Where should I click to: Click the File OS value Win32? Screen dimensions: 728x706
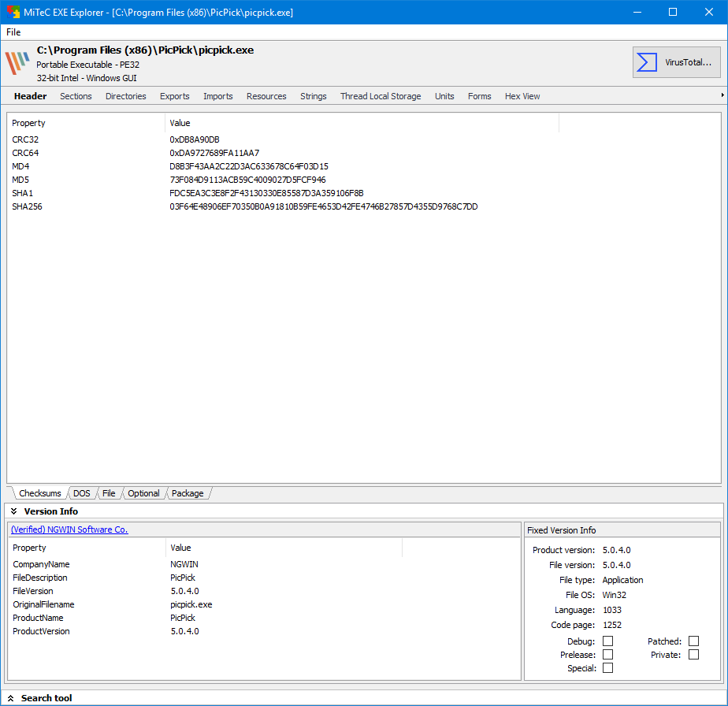615,595
